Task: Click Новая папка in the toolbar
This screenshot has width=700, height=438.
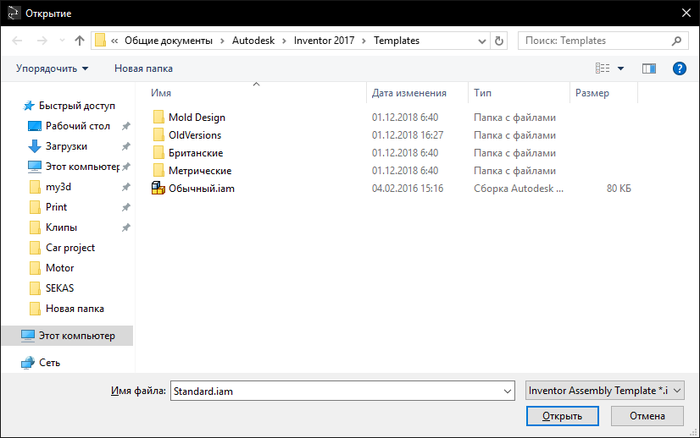Action: click(143, 68)
